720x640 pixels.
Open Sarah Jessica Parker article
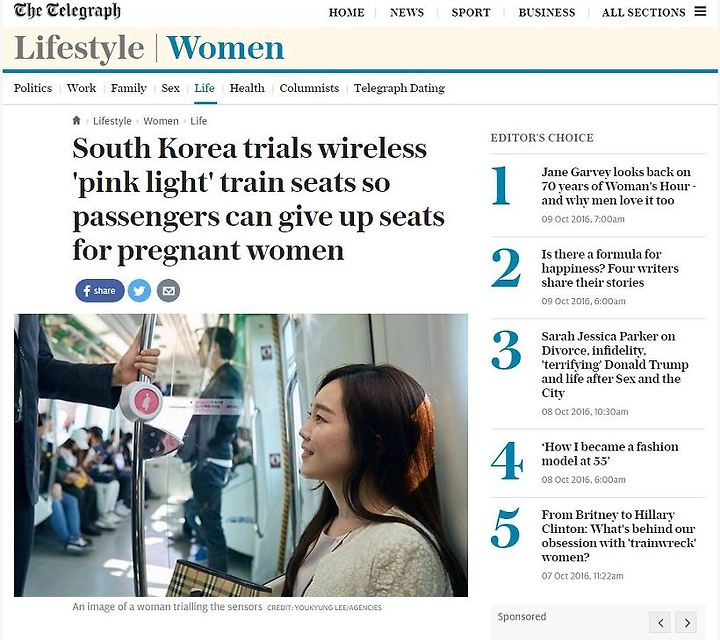(614, 364)
